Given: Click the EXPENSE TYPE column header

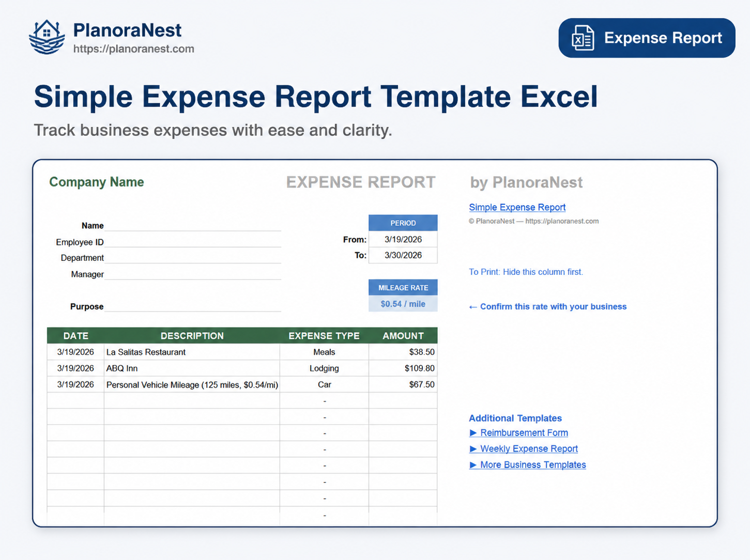Looking at the screenshot, I should click(324, 336).
